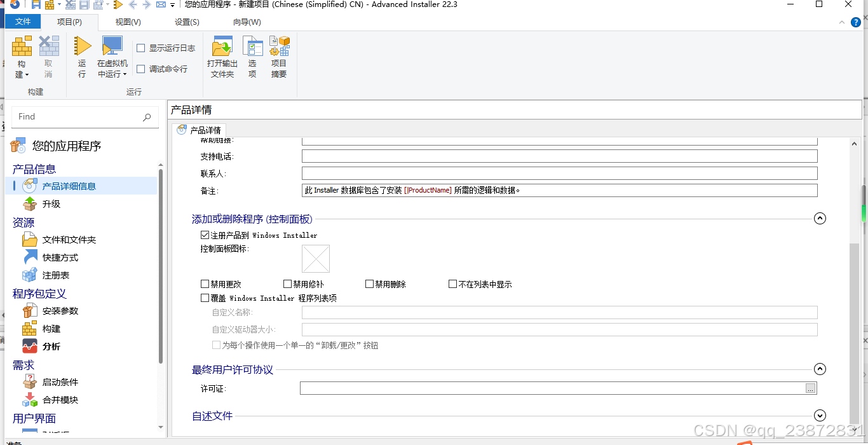Click the 需求 section header

[x=24, y=365]
